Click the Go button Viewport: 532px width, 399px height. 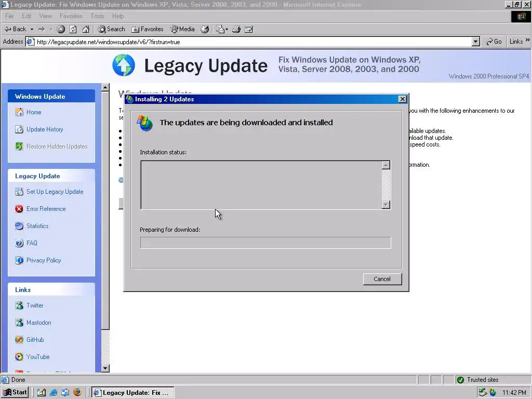coord(494,42)
